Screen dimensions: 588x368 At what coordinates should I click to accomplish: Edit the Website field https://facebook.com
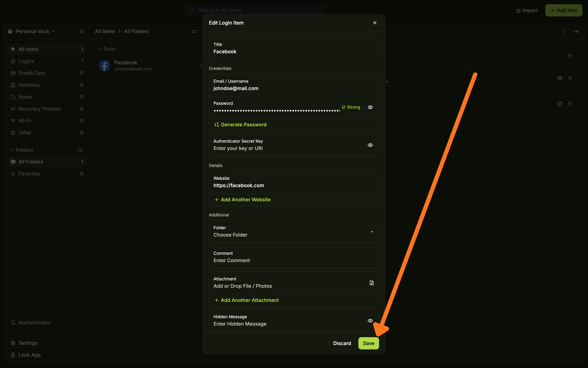tap(294, 182)
